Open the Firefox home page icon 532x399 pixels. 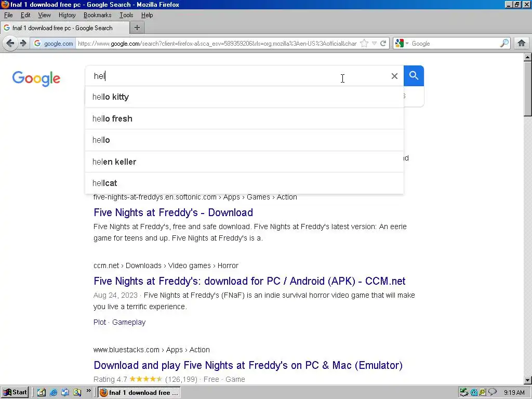tap(521, 44)
